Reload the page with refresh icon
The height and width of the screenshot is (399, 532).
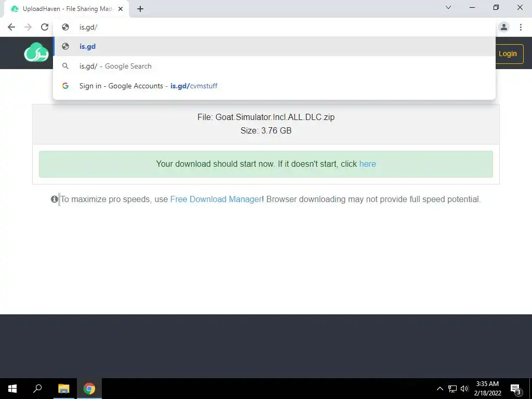45,27
